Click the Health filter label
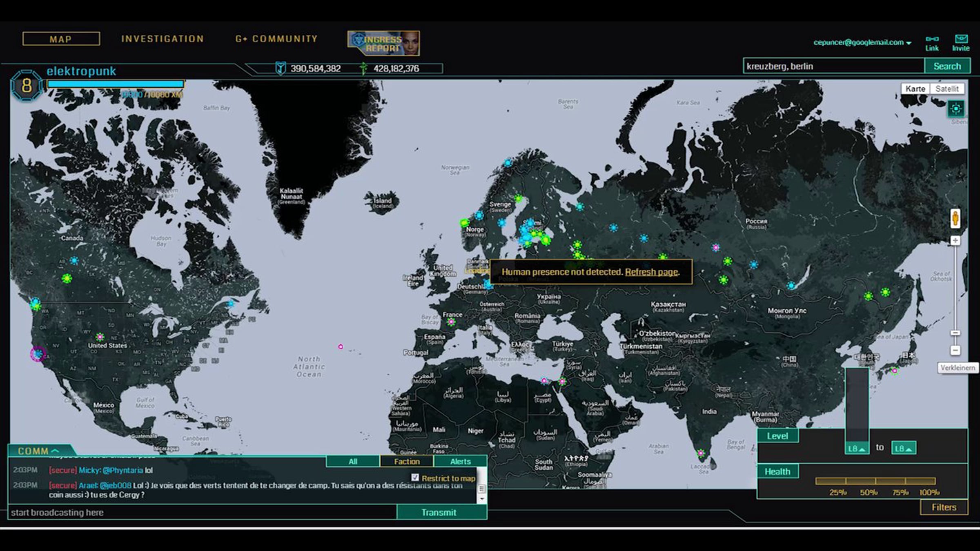Screen dimensions: 980x551 pyautogui.click(x=777, y=471)
